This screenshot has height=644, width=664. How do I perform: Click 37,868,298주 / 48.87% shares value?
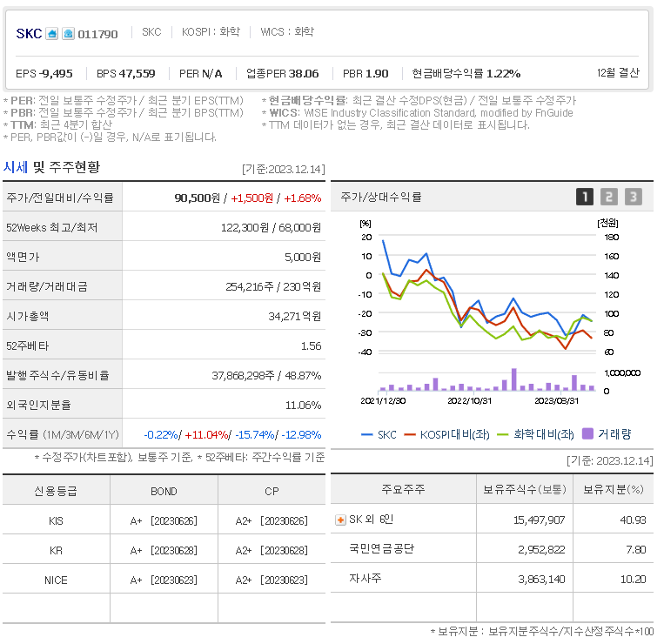coord(266,376)
